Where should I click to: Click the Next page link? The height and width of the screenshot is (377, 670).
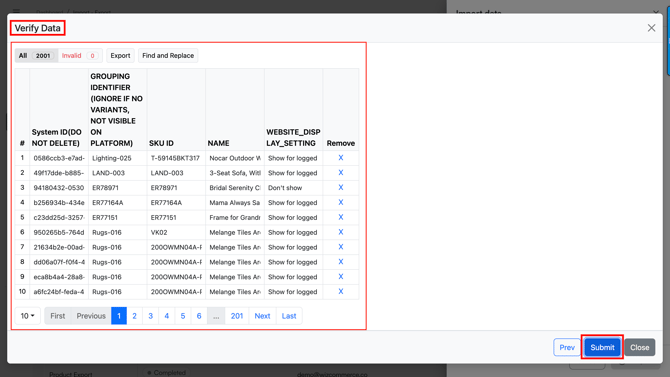coord(262,316)
